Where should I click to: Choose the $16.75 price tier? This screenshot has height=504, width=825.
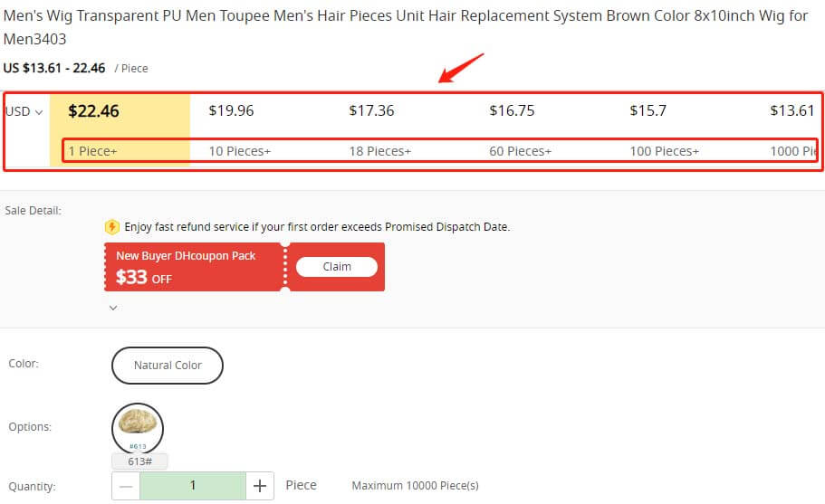tap(512, 111)
